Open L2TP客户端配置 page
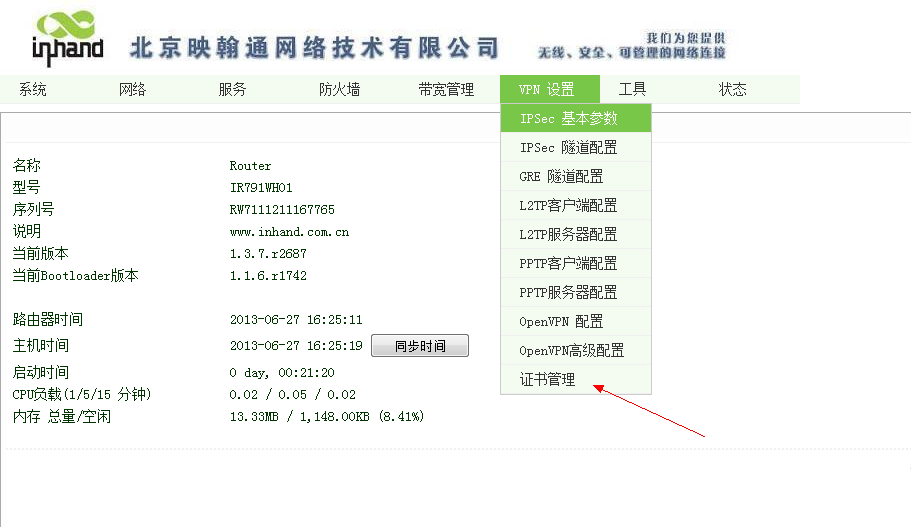 click(569, 206)
